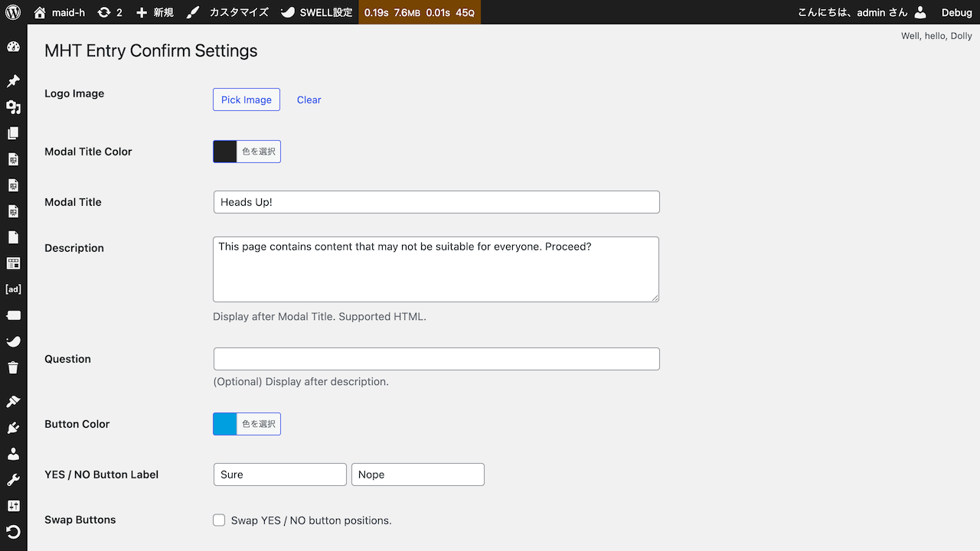Open Tools via the wrench sidebar icon
980x551 pixels.
[13, 478]
